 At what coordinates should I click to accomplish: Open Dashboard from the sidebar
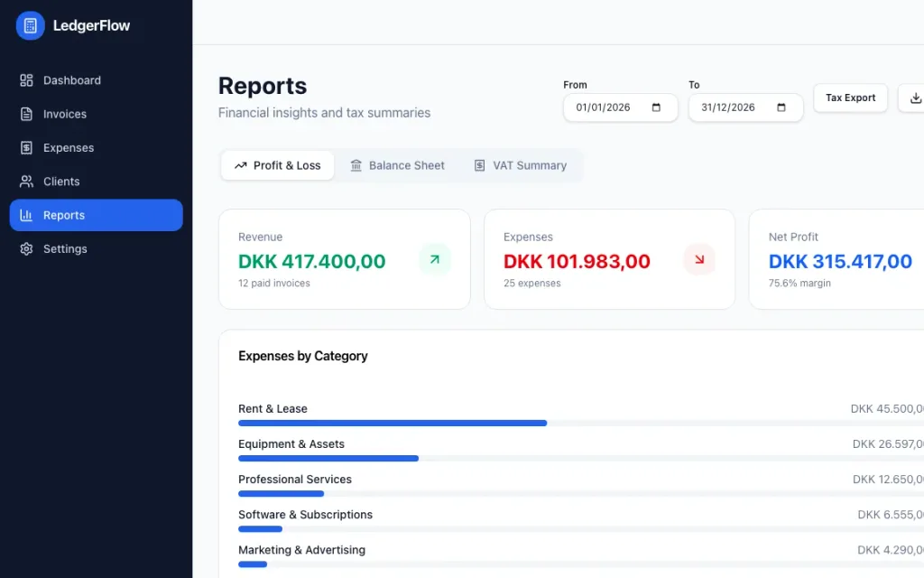[x=96, y=80]
